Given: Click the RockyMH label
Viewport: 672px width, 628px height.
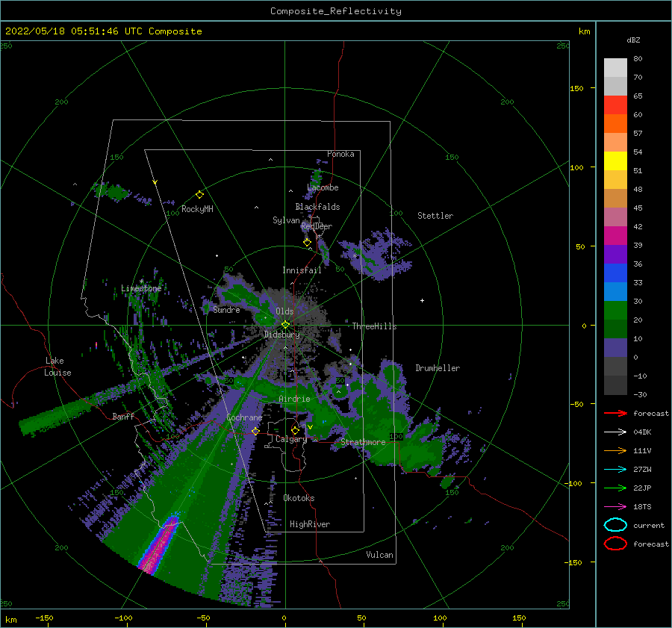Looking at the screenshot, I should (x=197, y=209).
